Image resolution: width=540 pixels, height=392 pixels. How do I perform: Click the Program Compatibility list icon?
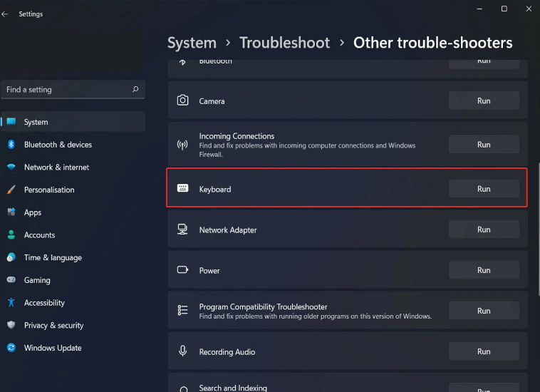[182, 310]
